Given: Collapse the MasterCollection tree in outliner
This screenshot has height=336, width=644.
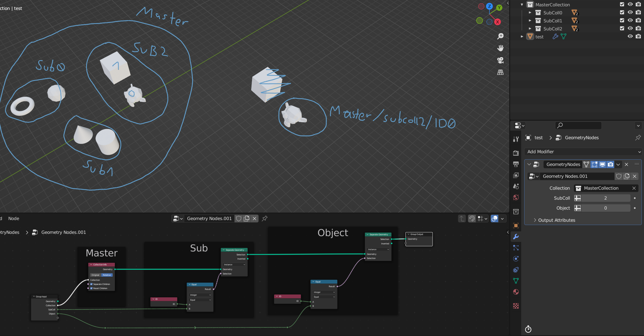Looking at the screenshot, I should click(x=522, y=4).
